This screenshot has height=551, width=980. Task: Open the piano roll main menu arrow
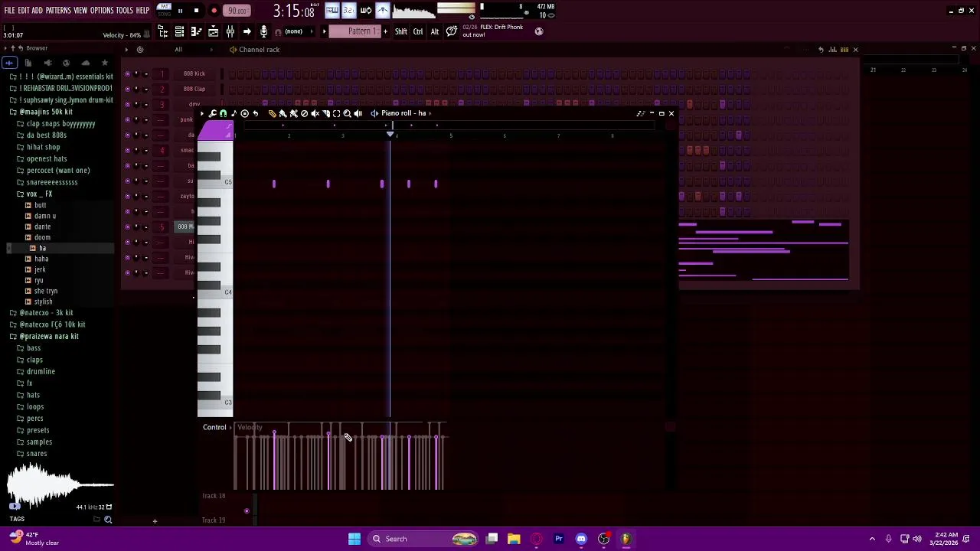[x=202, y=113]
